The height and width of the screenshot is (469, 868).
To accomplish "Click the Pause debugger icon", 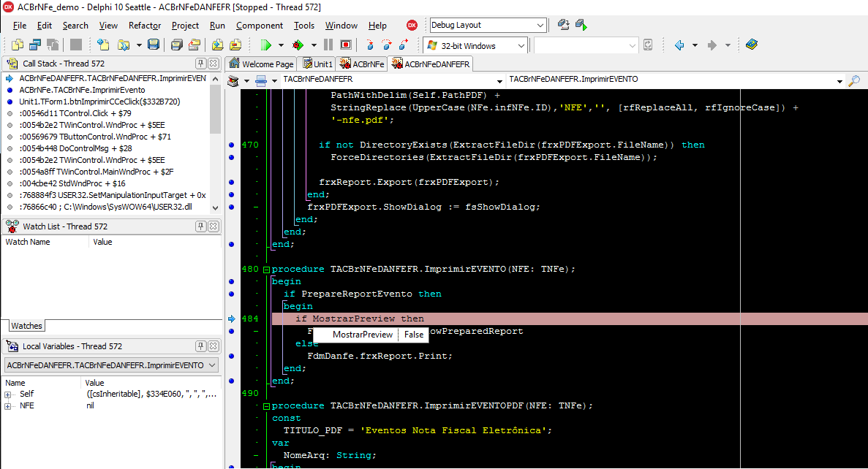I will (x=328, y=45).
